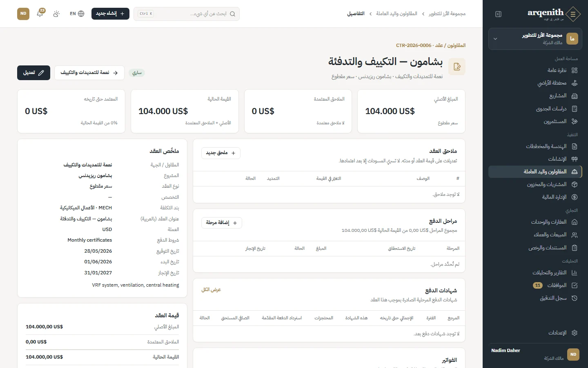Open المبيعات والعملاء sales section
The width and height of the screenshot is (588, 368).
coord(535,235)
